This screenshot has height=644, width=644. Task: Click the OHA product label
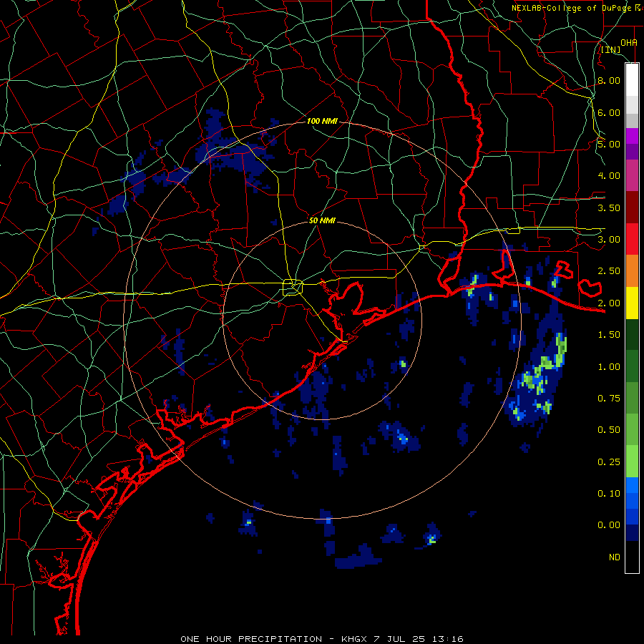(629, 43)
